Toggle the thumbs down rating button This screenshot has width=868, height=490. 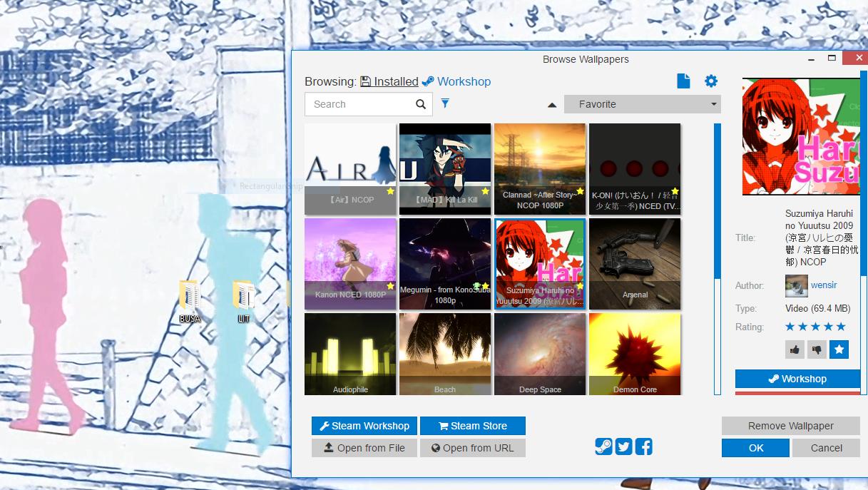817,349
